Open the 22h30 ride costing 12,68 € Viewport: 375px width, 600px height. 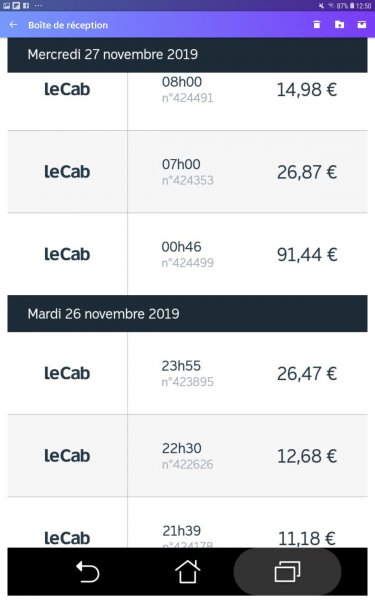pyautogui.click(x=188, y=456)
